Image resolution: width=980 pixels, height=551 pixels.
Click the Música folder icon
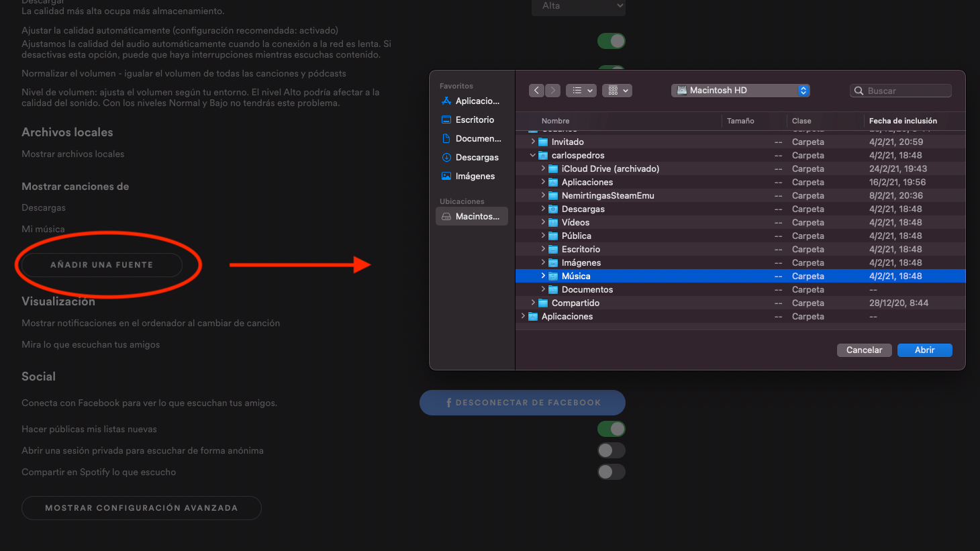[x=553, y=276]
